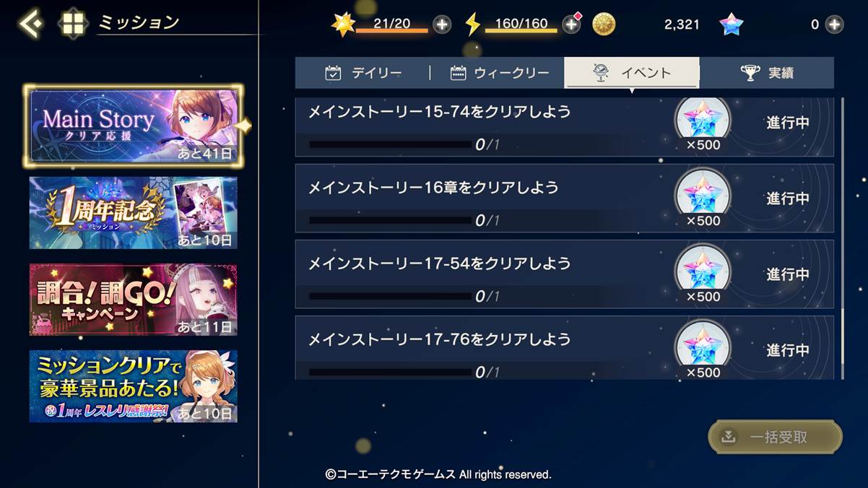Select the イベント tab

[x=632, y=73]
